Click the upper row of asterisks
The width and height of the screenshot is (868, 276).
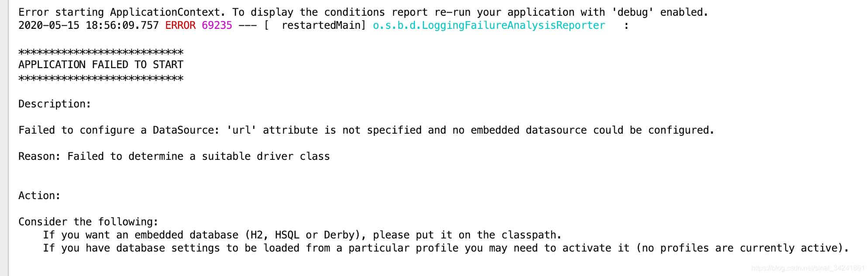pos(100,52)
